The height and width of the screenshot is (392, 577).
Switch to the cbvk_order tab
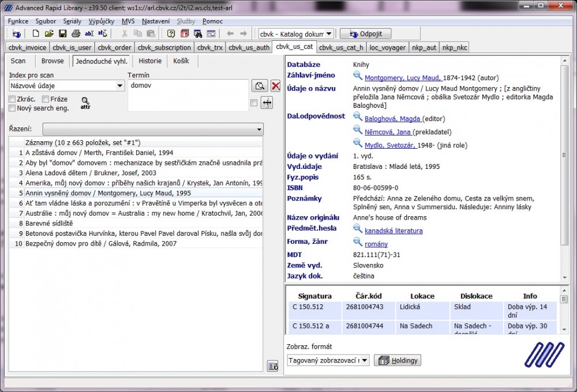(x=114, y=47)
